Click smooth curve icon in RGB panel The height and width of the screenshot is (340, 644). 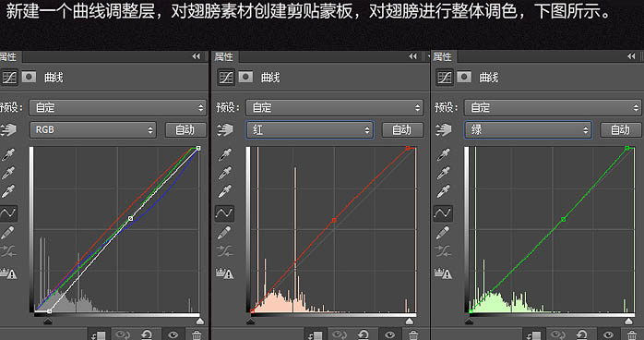click(x=8, y=250)
